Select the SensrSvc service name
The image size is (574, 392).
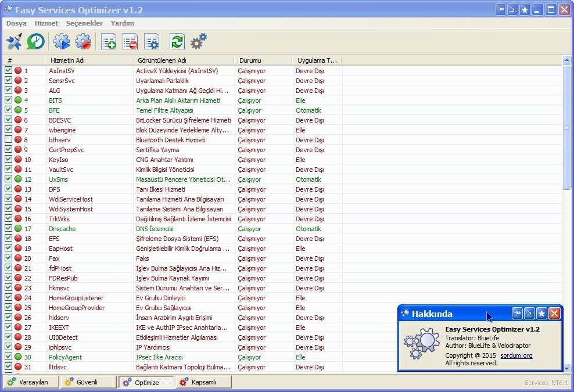point(62,81)
